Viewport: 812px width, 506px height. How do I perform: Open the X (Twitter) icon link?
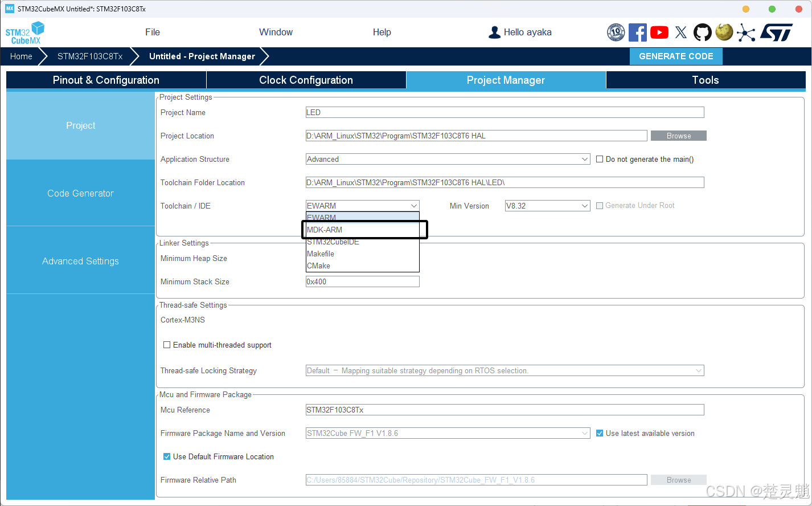pyautogui.click(x=681, y=32)
